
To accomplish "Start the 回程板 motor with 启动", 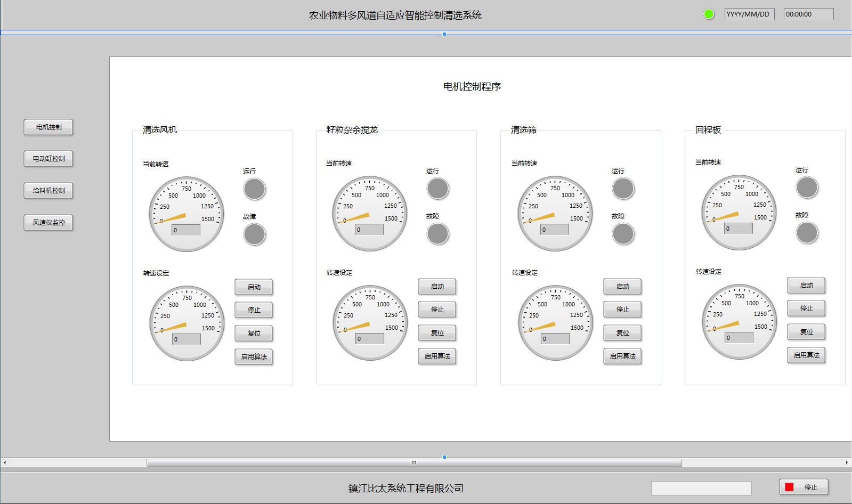I will (807, 286).
